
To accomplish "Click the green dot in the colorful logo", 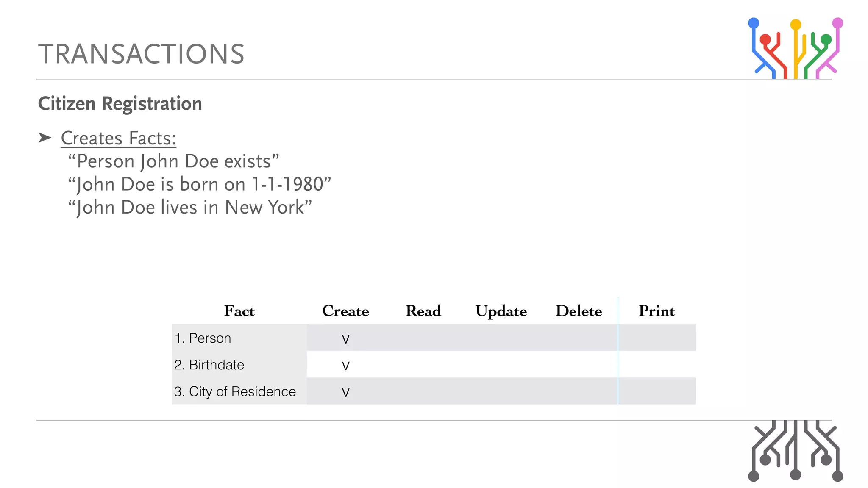I will 826,40.
